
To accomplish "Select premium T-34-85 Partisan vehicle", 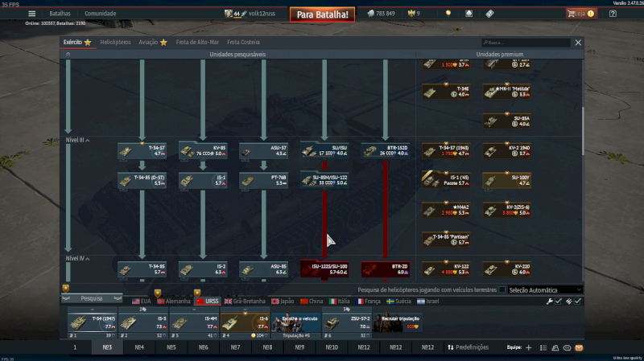I will coord(446,240).
